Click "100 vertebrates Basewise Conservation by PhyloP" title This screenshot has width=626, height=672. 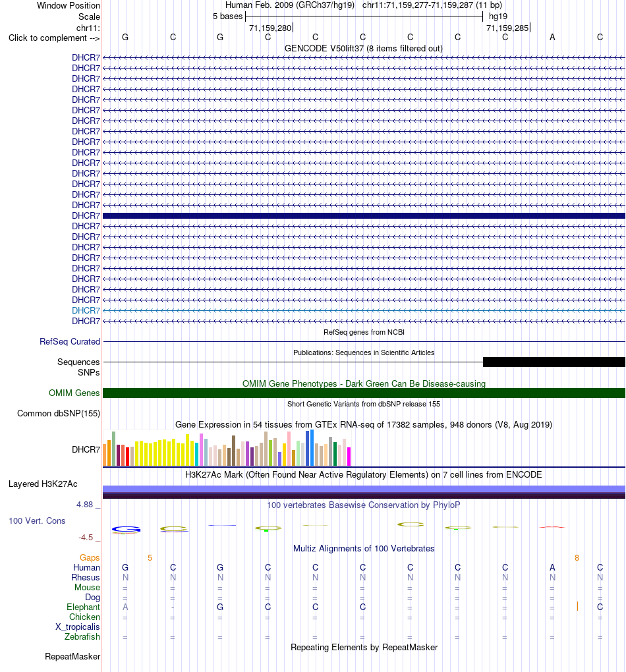364,505
